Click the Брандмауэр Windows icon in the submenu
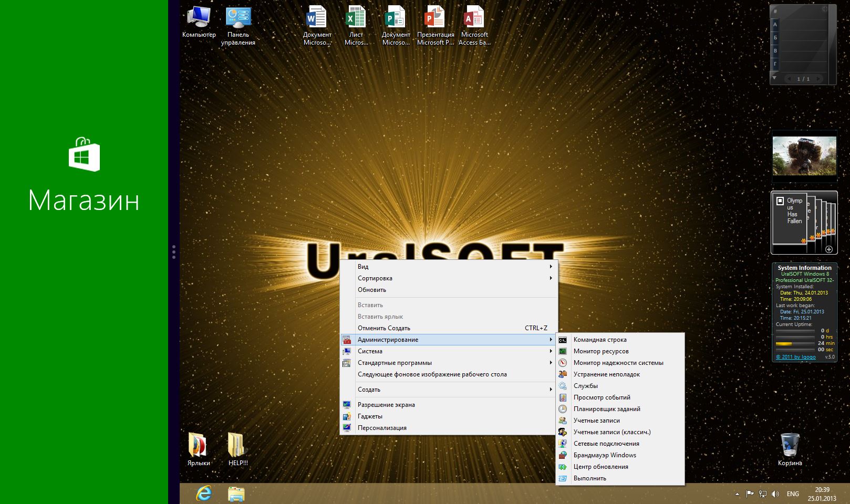The image size is (850, 504). [563, 455]
